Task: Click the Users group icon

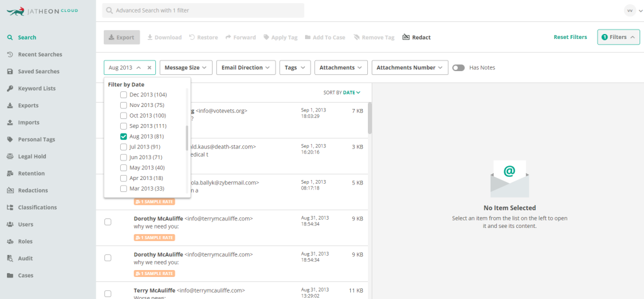Action: pos(10,225)
